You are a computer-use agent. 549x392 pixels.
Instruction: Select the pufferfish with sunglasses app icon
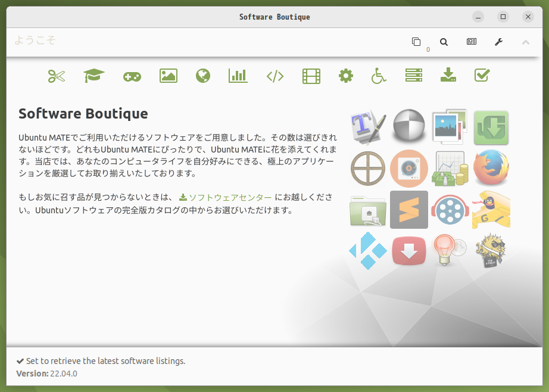point(491,251)
